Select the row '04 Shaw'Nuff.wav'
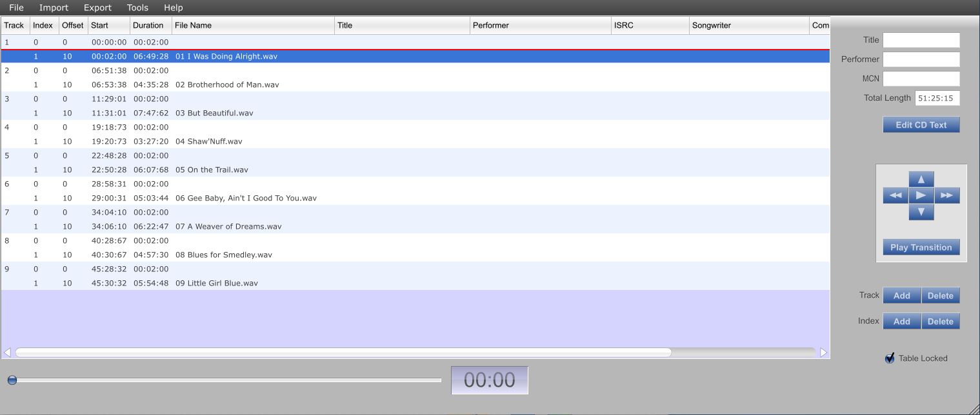This screenshot has width=980, height=415. pos(415,141)
